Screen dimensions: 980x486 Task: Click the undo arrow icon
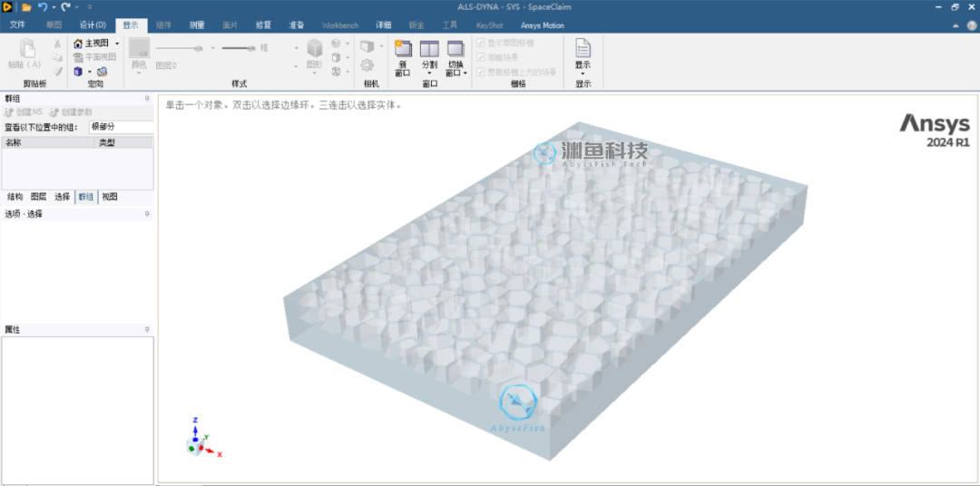click(43, 7)
